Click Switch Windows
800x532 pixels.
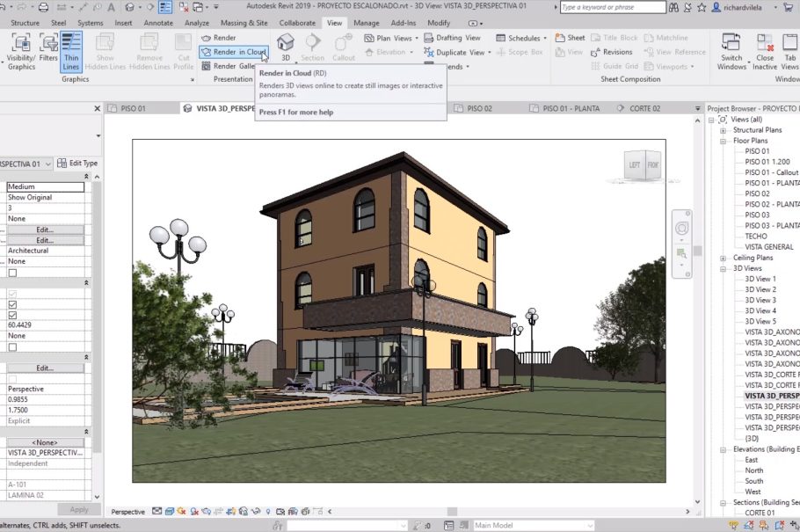(731, 52)
